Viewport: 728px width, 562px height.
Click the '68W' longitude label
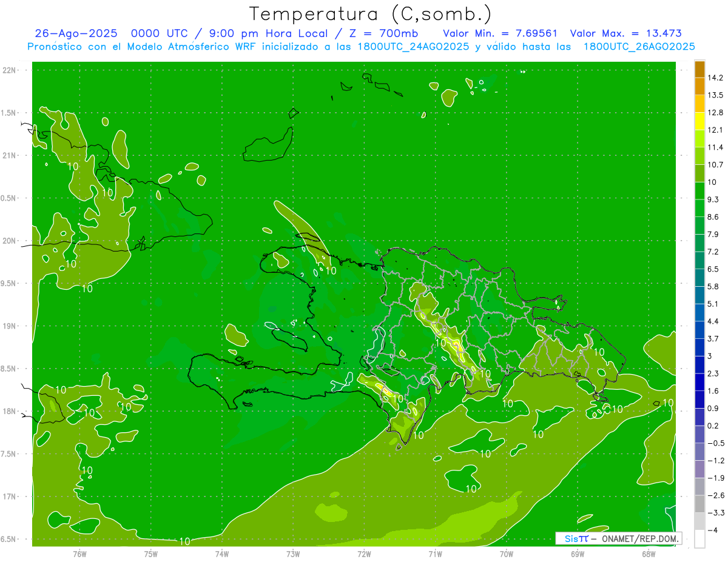click(649, 554)
